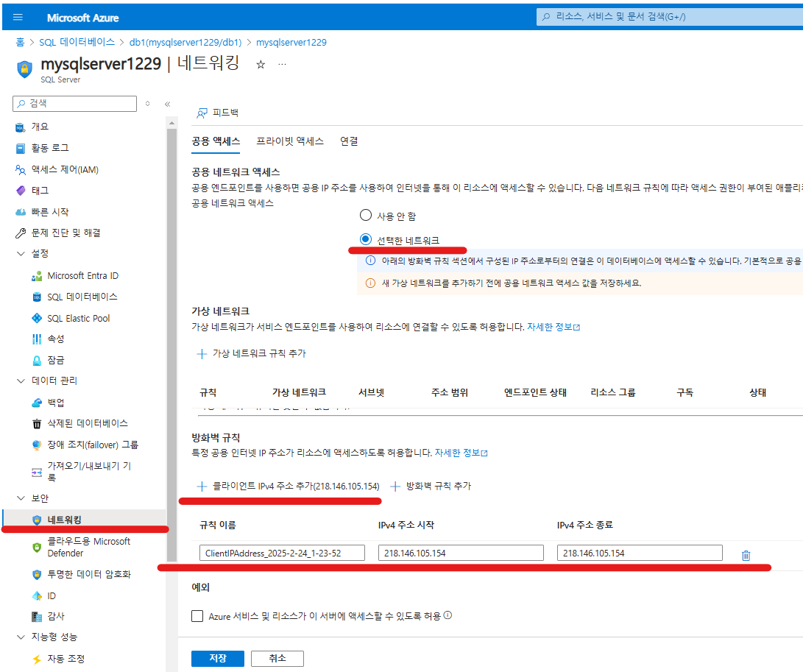Click the 취소 cancel button

point(277,658)
